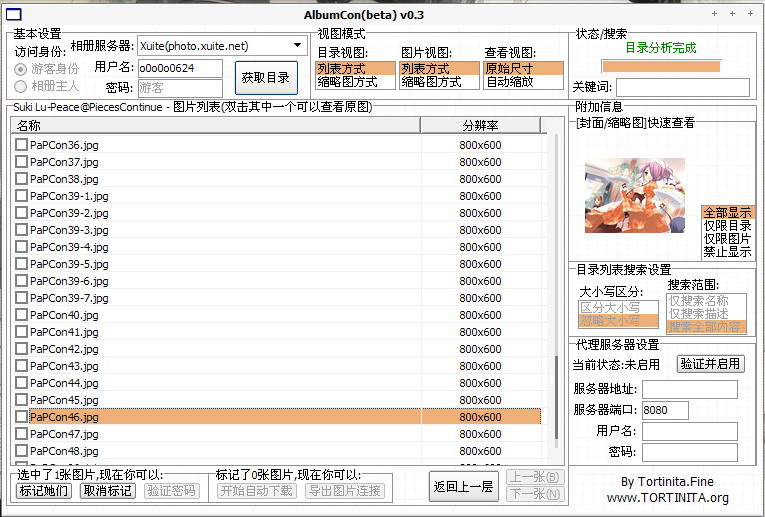Viewport: 765px width, 517px height.
Task: Click the 密码 field in 基本设置
Action: pyautogui.click(x=180, y=88)
